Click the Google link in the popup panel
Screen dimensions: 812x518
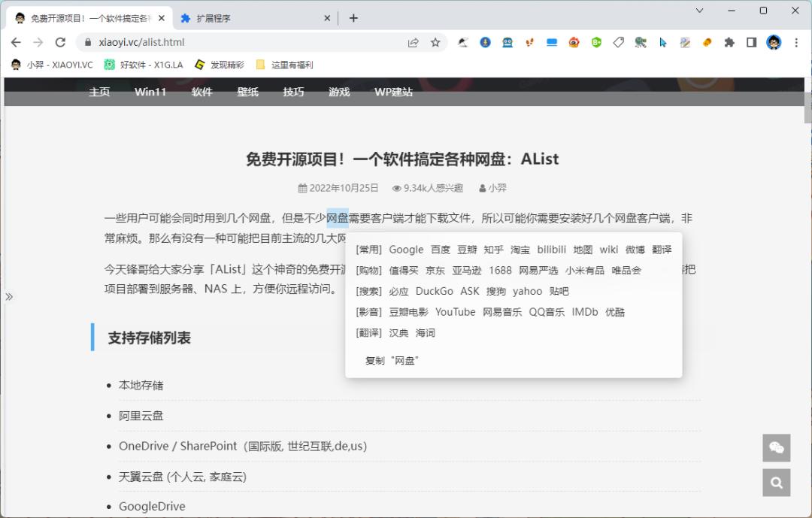click(x=406, y=249)
